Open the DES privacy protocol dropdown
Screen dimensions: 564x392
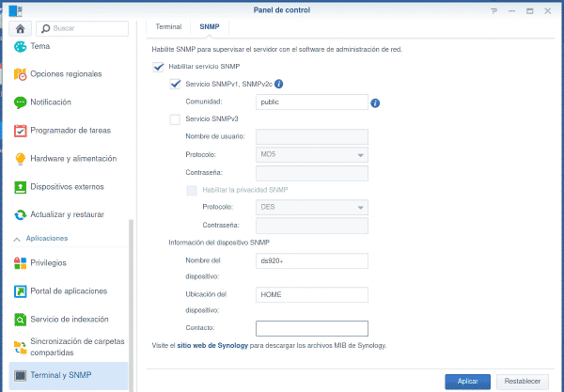(x=312, y=207)
